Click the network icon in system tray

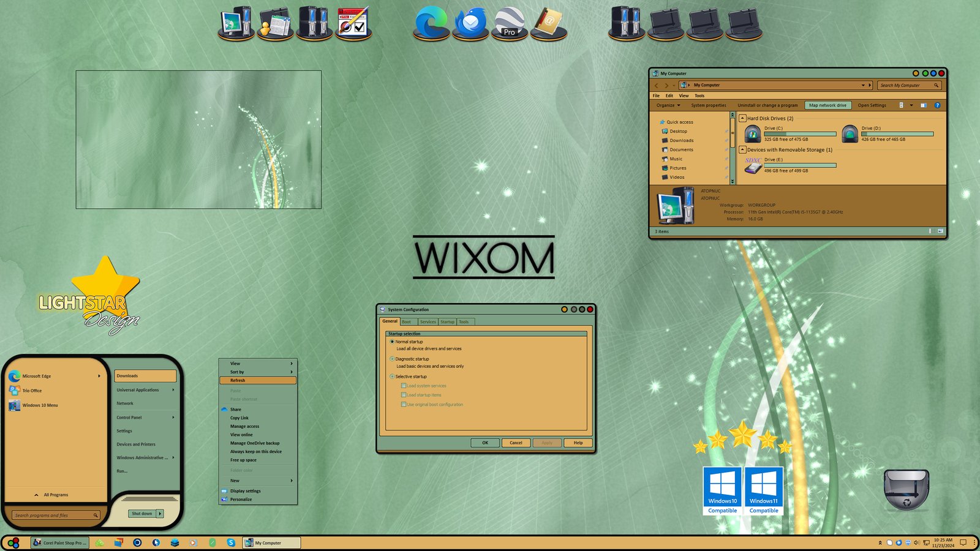click(926, 542)
